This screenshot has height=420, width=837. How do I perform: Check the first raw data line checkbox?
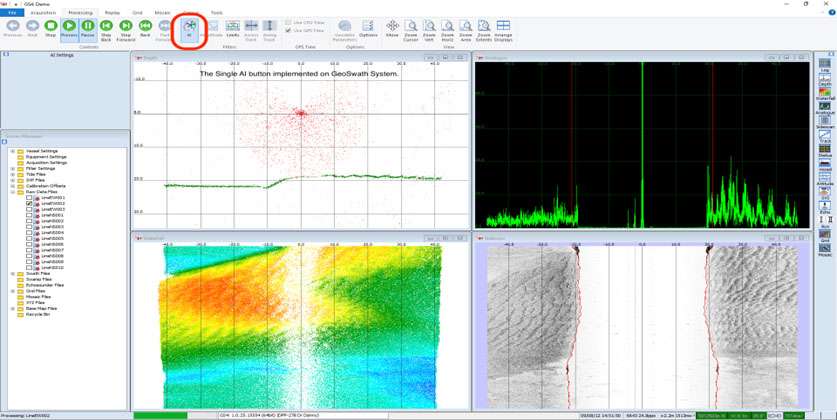(x=29, y=197)
